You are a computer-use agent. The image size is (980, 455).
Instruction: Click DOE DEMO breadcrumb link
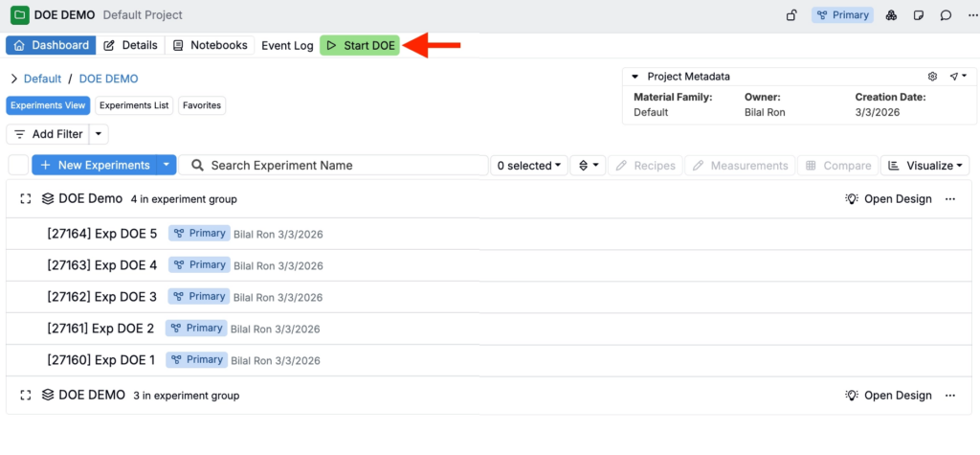109,79
